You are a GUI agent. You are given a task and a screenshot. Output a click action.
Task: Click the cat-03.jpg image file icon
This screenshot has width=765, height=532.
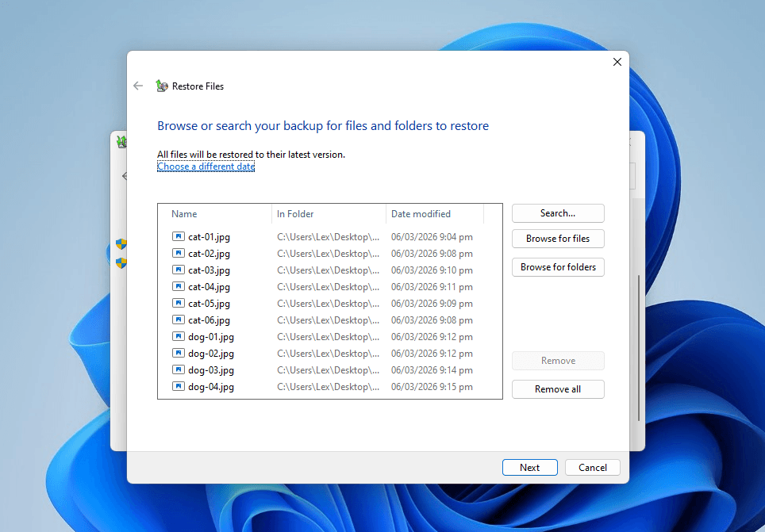coord(179,270)
